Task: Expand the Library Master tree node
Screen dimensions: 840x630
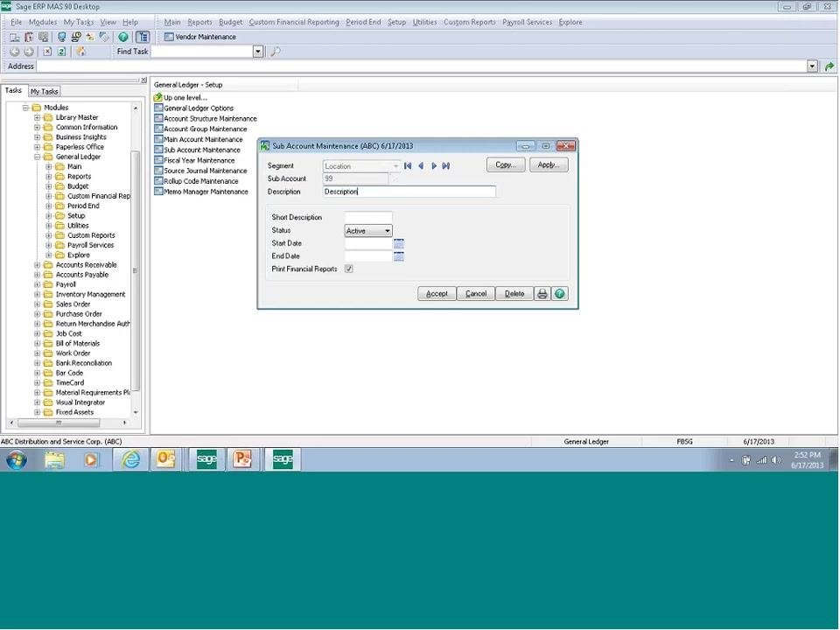Action: 37,117
